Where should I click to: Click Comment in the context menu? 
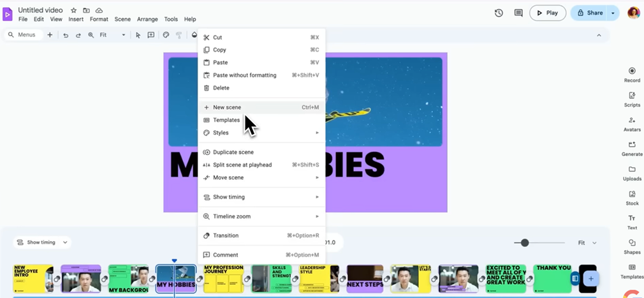(x=261, y=255)
